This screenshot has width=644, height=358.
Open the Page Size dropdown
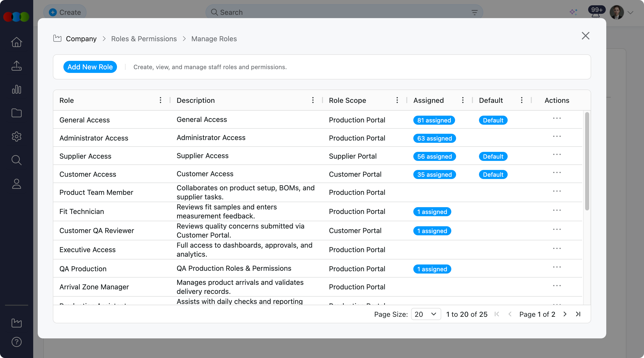425,314
